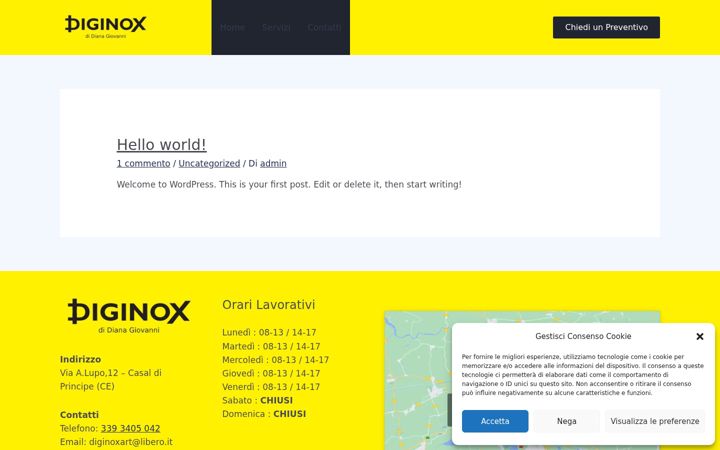This screenshot has width=720, height=450.
Task: Open the Servizi menu item
Action: (x=276, y=28)
